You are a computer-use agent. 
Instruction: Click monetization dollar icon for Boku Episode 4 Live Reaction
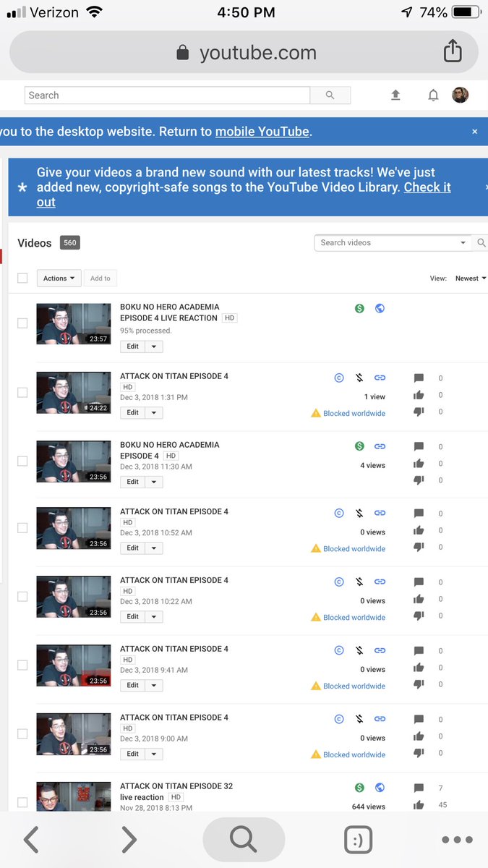coord(359,308)
